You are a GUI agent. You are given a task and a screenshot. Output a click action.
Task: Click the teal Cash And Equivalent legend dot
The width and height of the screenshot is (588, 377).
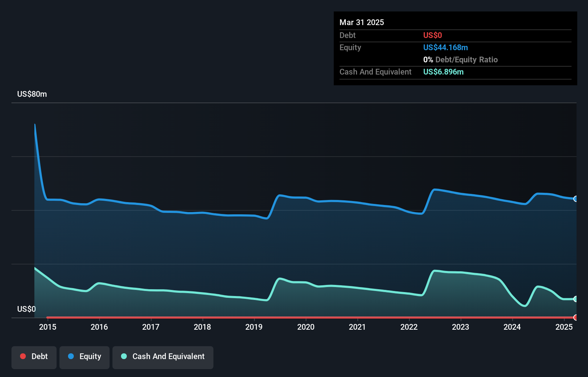(124, 357)
